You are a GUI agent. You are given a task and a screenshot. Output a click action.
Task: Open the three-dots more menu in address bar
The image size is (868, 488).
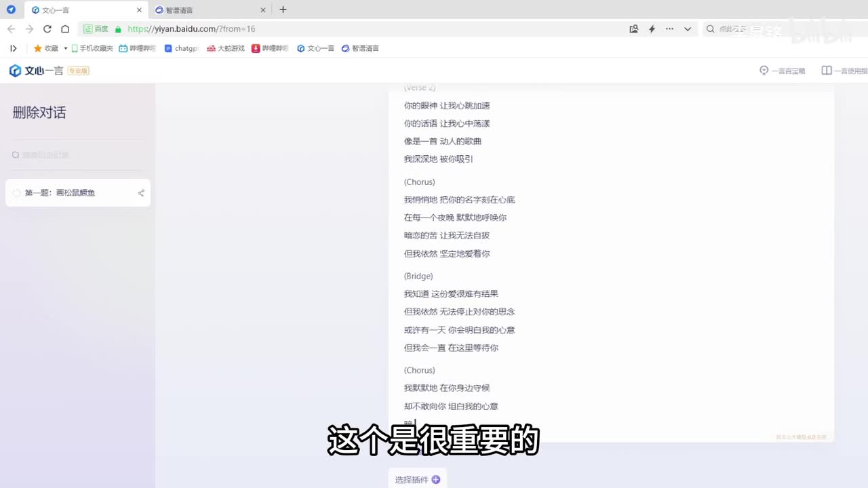click(x=669, y=29)
